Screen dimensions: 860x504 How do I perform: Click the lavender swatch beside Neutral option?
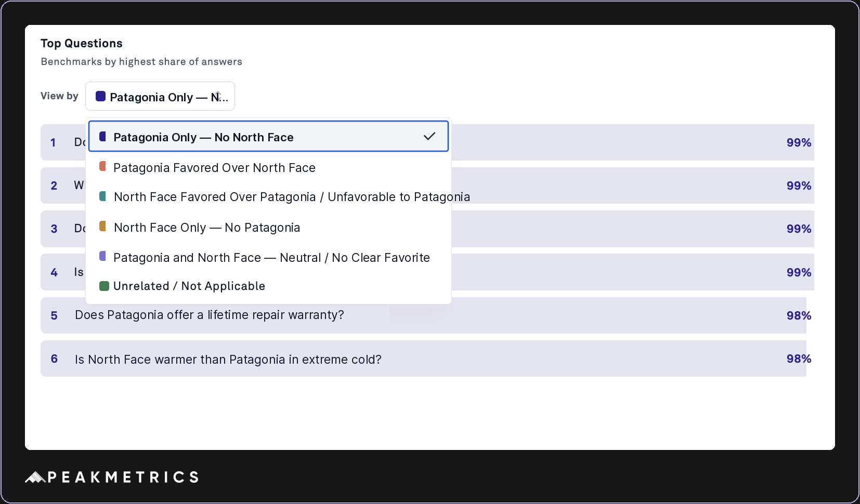(102, 256)
